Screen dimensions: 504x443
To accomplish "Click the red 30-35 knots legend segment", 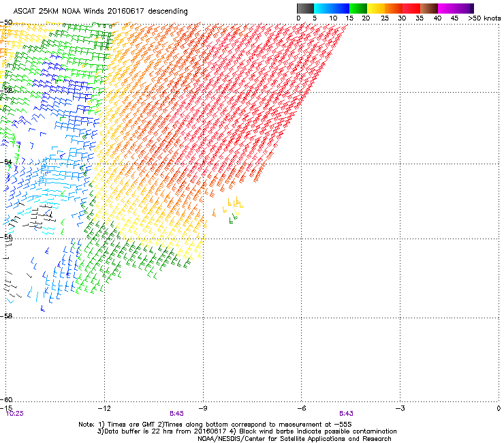I will (411, 8).
